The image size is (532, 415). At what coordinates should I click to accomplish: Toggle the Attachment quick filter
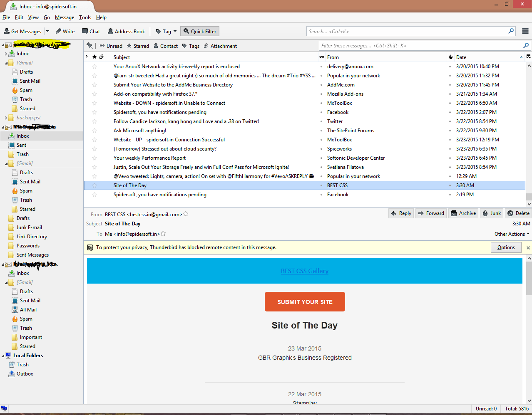coord(220,46)
